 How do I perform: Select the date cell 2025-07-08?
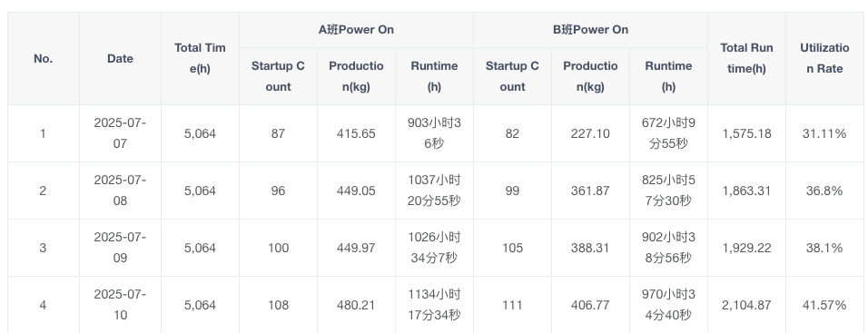coord(120,191)
